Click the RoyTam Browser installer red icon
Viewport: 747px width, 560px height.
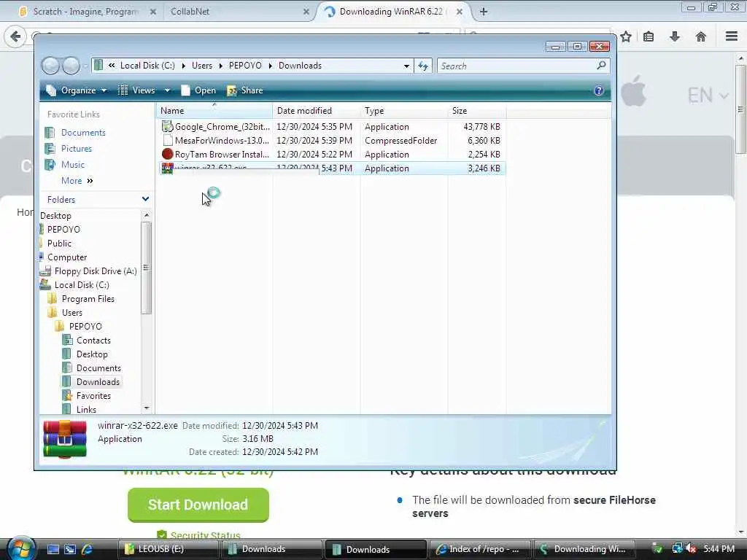167,155
